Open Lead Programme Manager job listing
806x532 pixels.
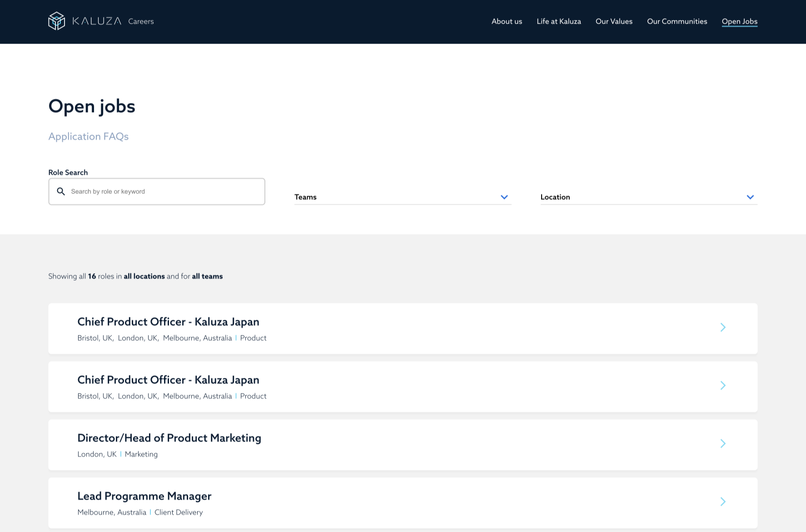click(x=403, y=503)
